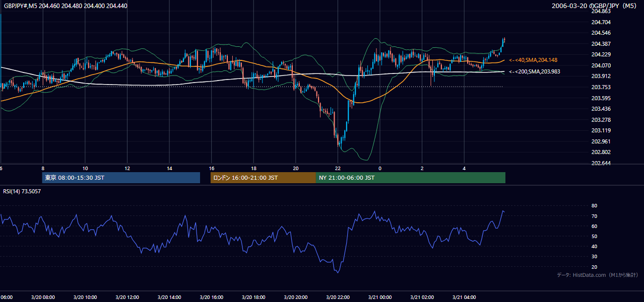Click RSI scale value 60
This screenshot has height=302, width=644.
pyautogui.click(x=594, y=226)
